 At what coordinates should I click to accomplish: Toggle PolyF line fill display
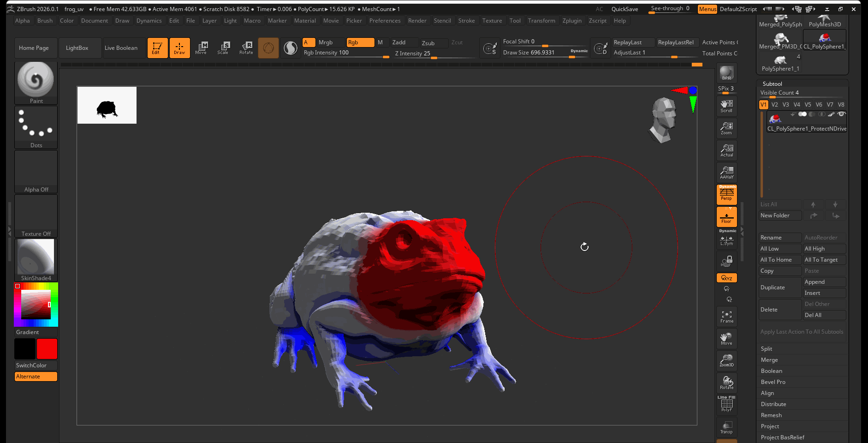pyautogui.click(x=726, y=405)
